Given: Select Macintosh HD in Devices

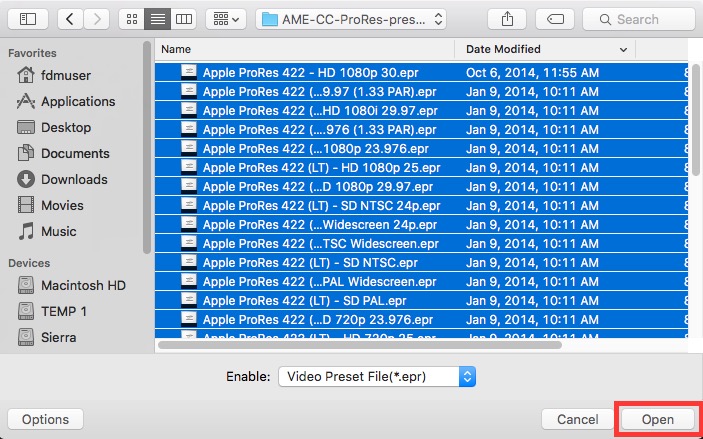Looking at the screenshot, I should (x=81, y=285).
